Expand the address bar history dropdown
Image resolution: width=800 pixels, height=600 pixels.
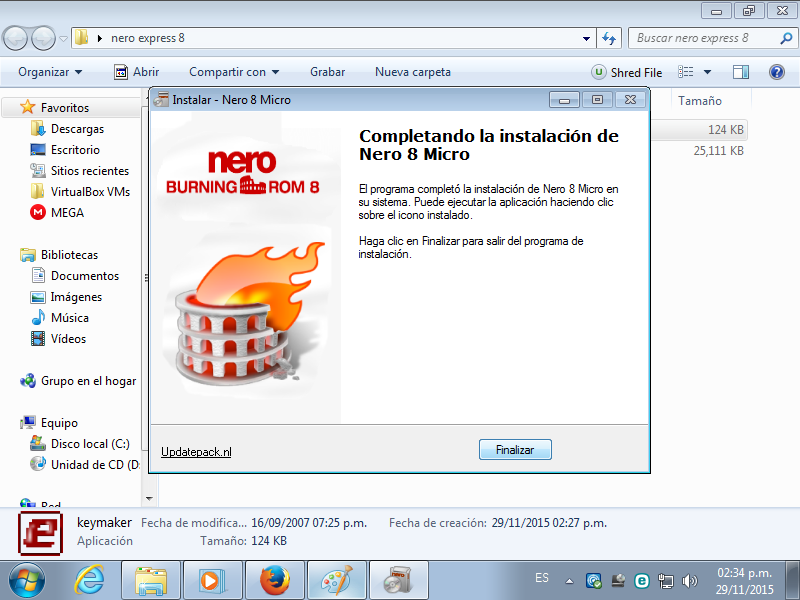(x=586, y=38)
